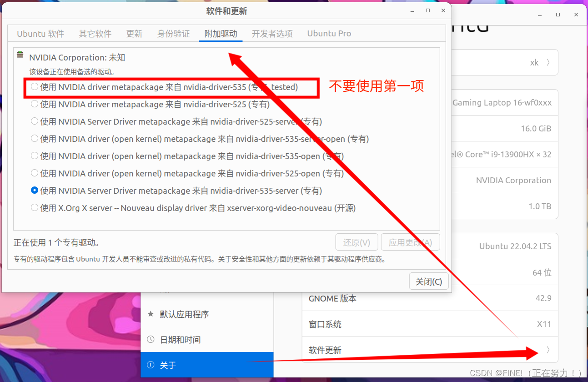This screenshot has height=382, width=588.
Task: Click the 还原(V) button
Action: coord(357,242)
